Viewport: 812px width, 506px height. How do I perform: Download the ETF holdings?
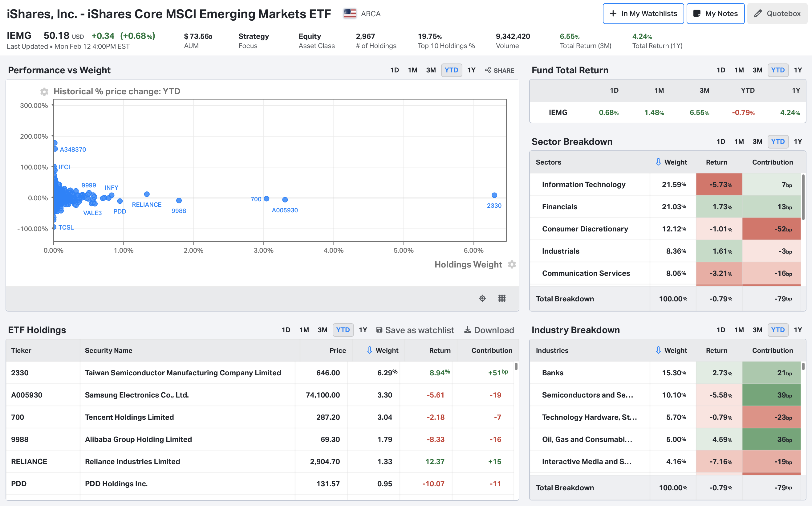tap(489, 330)
